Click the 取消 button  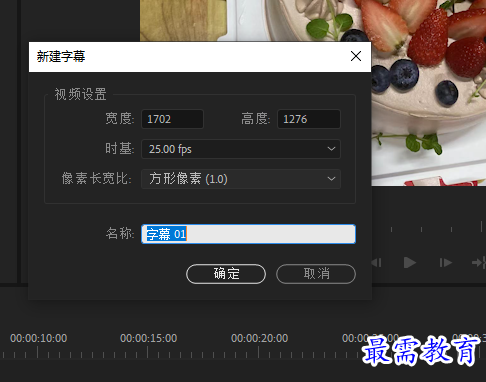pyautogui.click(x=316, y=274)
